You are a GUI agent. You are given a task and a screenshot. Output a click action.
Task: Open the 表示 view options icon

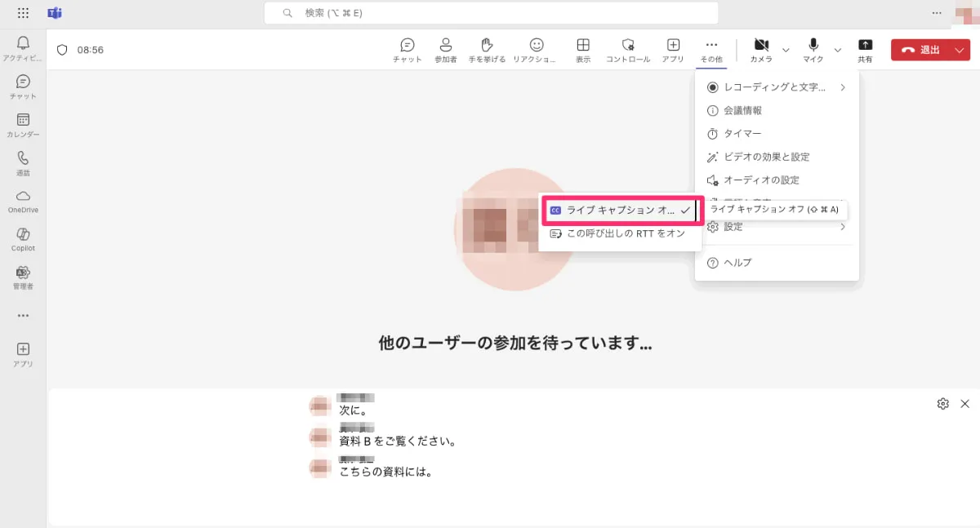[582, 49]
